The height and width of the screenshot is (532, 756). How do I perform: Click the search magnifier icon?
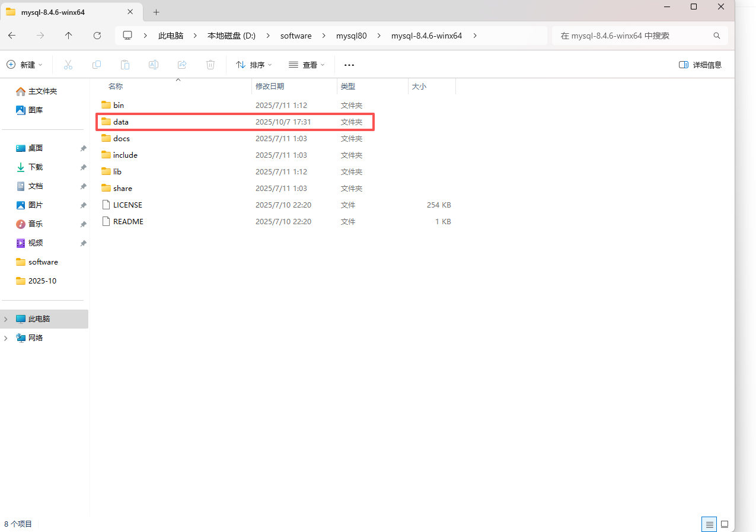[x=717, y=36]
